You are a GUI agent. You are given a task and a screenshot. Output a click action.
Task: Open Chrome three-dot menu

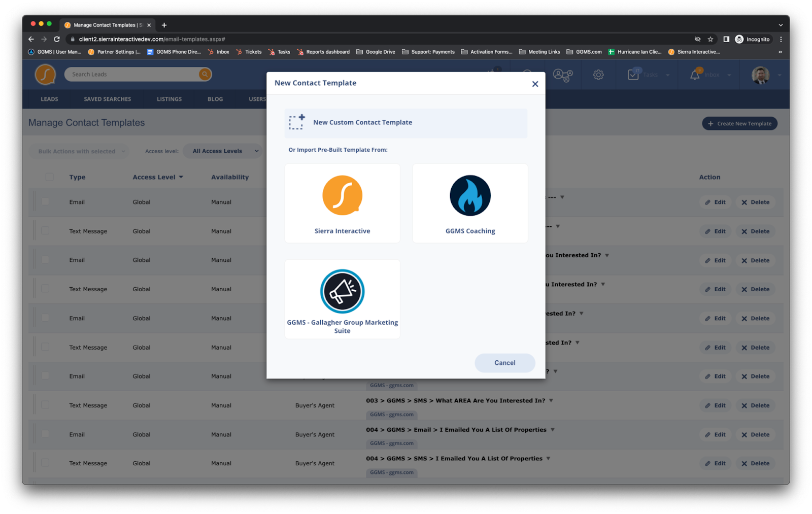781,39
